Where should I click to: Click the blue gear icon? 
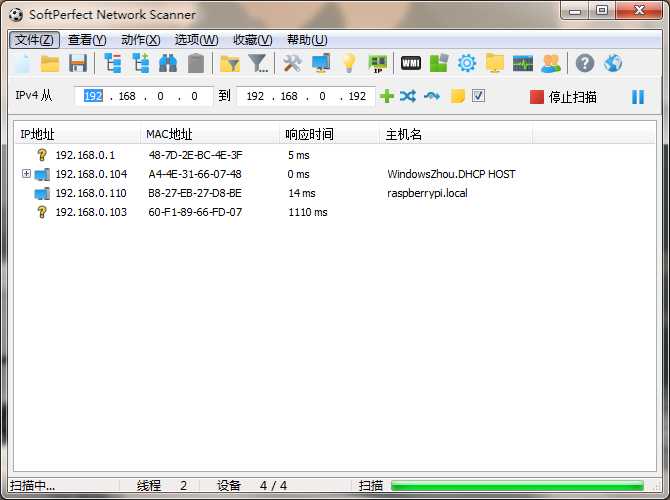pos(467,64)
